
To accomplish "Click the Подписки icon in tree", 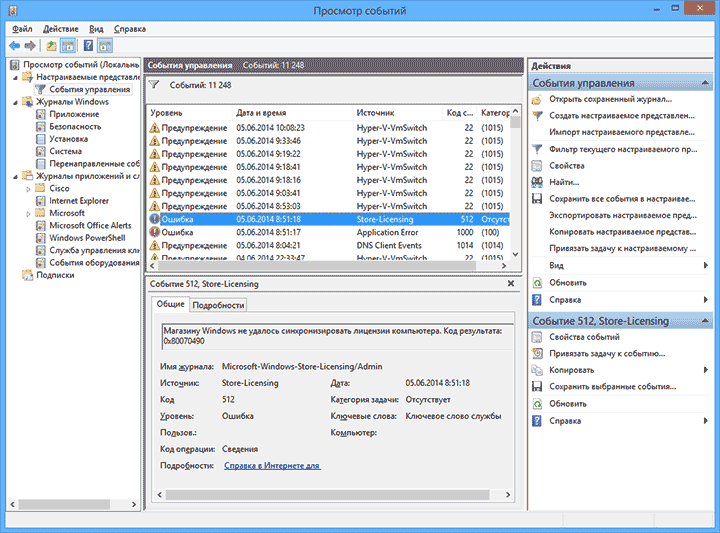I will [x=28, y=275].
